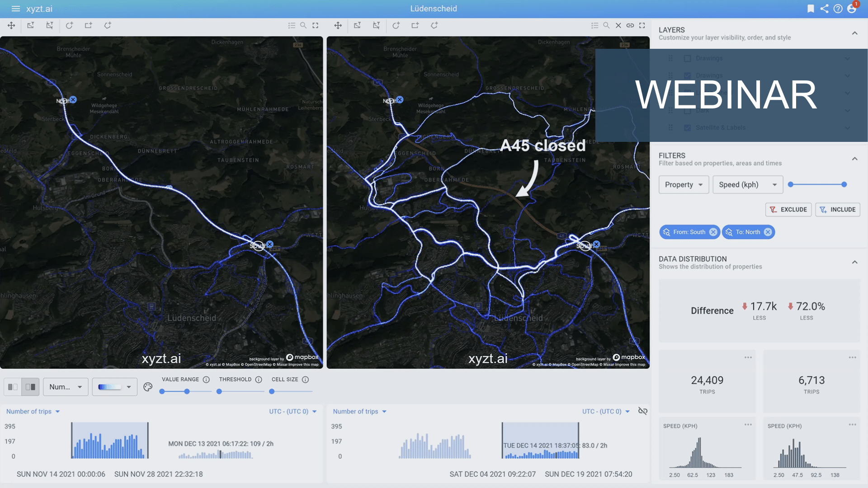Viewport: 868px width, 488px height.
Task: Open the hamburger main menu
Action: click(16, 9)
